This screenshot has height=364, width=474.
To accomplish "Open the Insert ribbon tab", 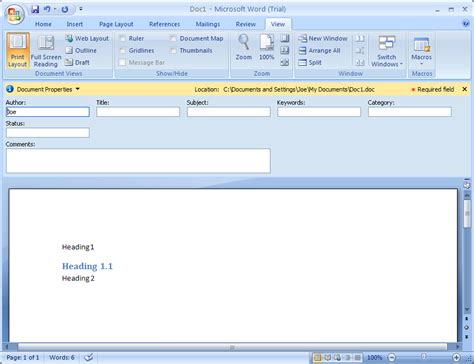I will tap(75, 24).
